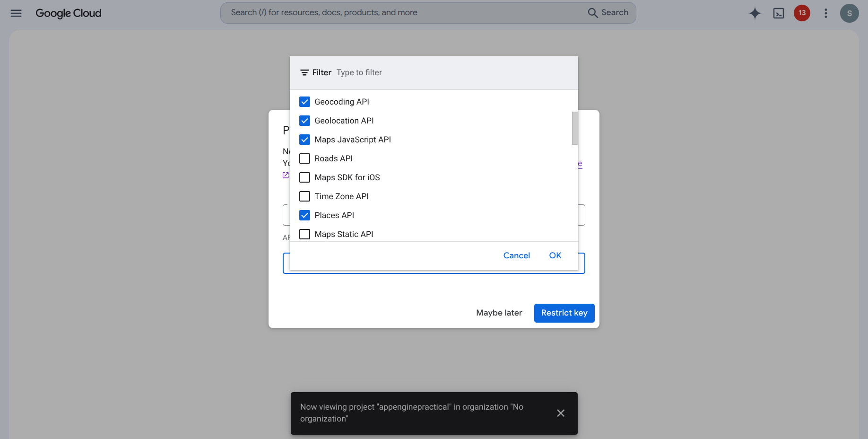Click the filter icon in API list
Viewport: 868px width, 439px height.
point(304,73)
